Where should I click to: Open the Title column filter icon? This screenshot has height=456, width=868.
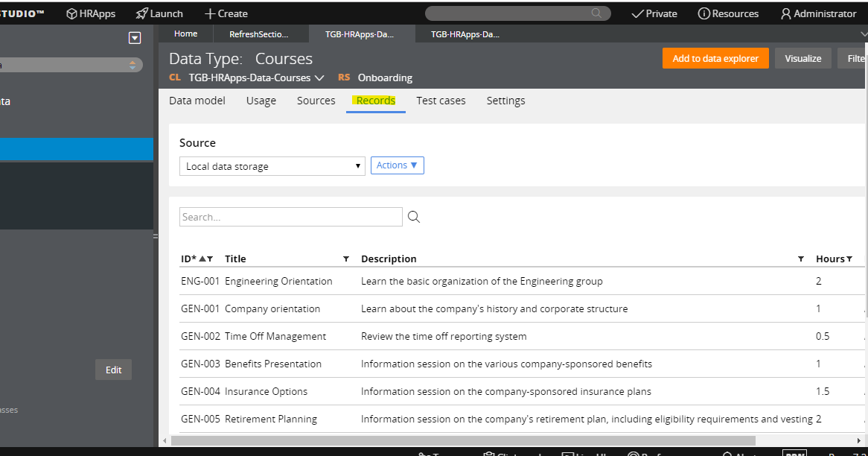pos(346,259)
